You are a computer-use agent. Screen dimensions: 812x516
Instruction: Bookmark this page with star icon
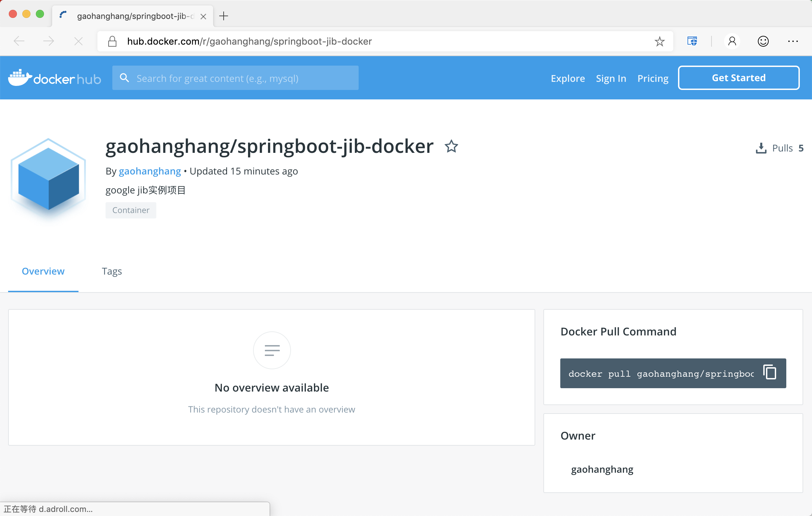659,42
